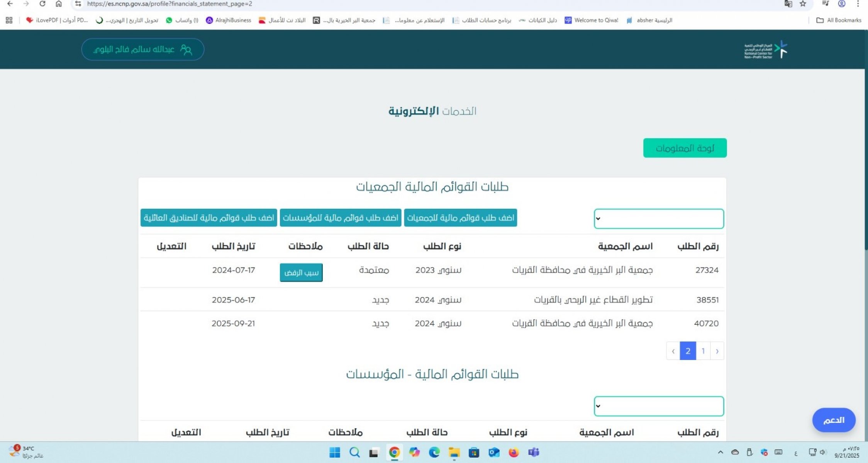The height and width of the screenshot is (463, 868).
Task: Expand the institutions financial requests filter dropdown
Action: coord(658,406)
